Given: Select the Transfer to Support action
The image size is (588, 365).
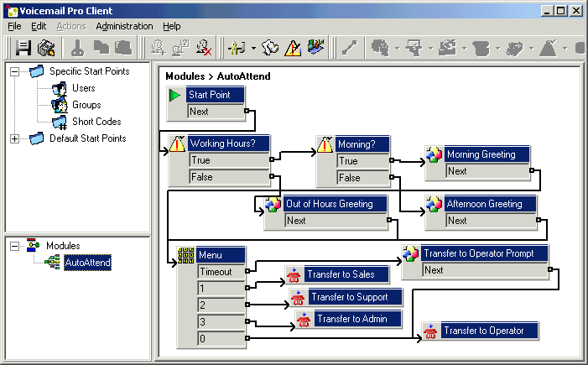Looking at the screenshot, I should point(355,297).
